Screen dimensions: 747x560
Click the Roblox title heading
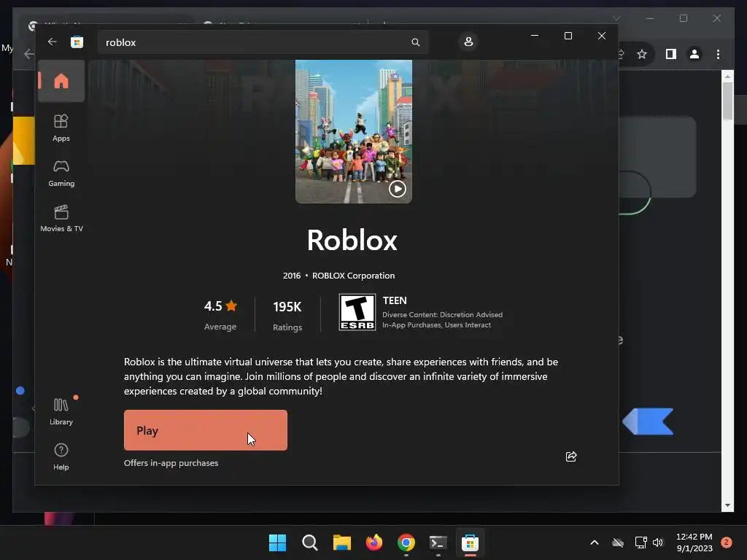(x=352, y=240)
